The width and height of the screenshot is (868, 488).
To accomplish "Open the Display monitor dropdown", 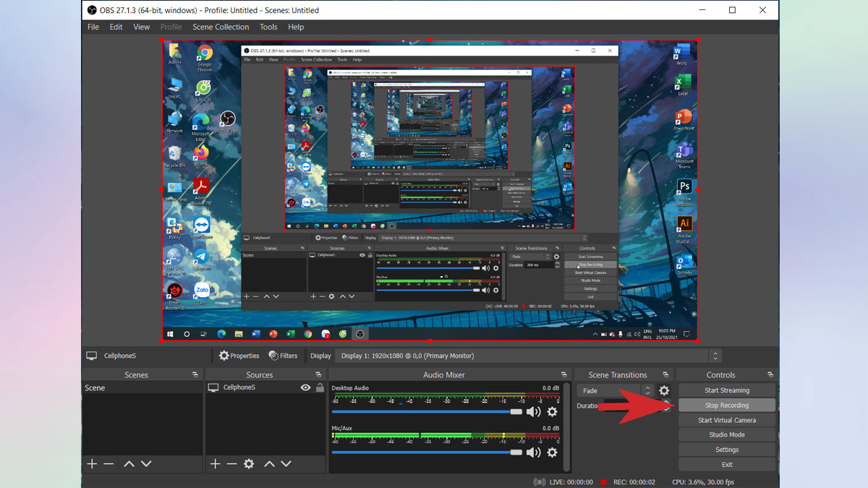I will (529, 356).
